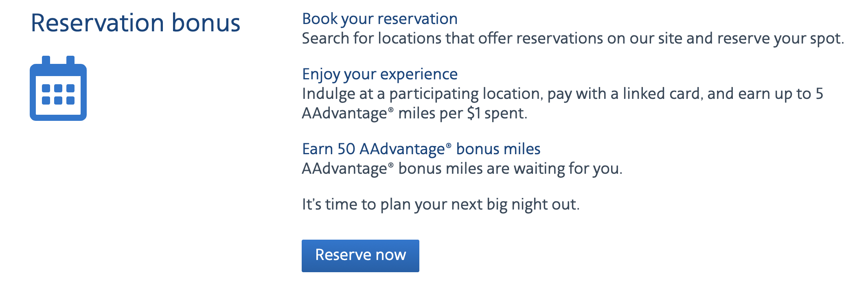Viewport: 868px width, 284px height.
Task: Select the Reservation bonus heading
Action: click(x=136, y=23)
